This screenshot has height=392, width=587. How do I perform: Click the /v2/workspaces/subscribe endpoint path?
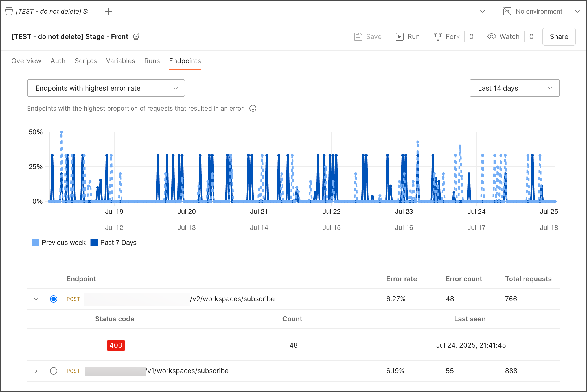pyautogui.click(x=232, y=299)
